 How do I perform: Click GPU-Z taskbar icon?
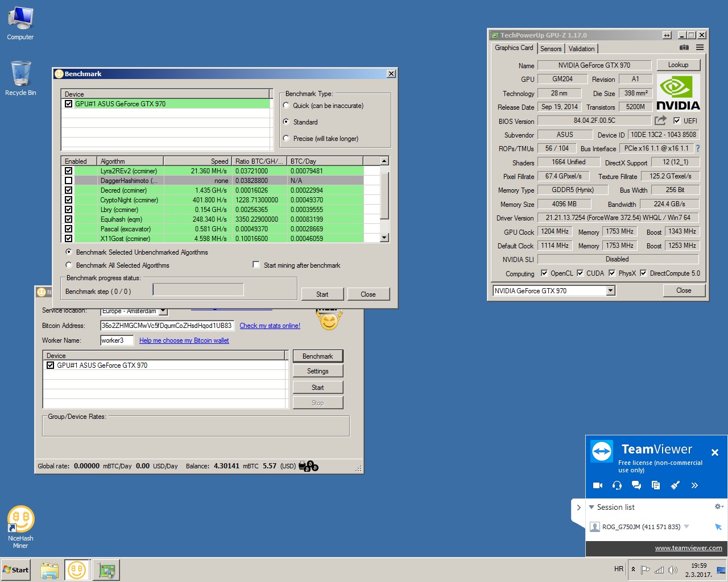(x=106, y=570)
